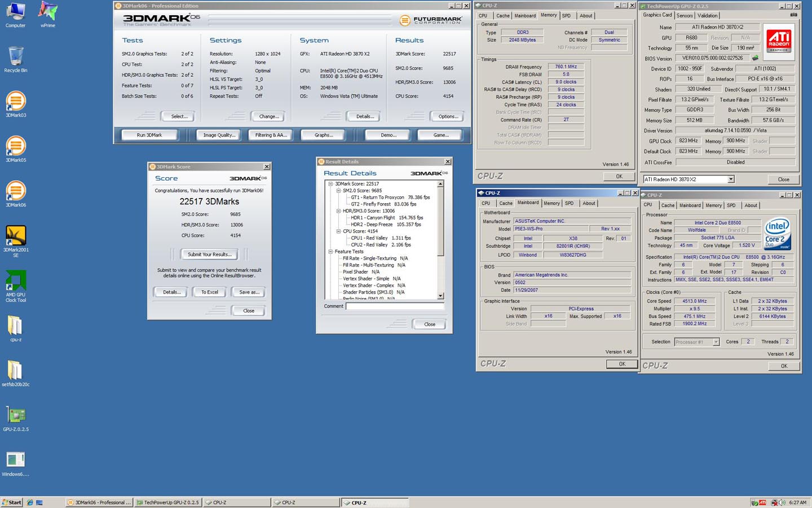The height and width of the screenshot is (508, 812).
Task: Open the Recycle Bin
Action: point(16,59)
